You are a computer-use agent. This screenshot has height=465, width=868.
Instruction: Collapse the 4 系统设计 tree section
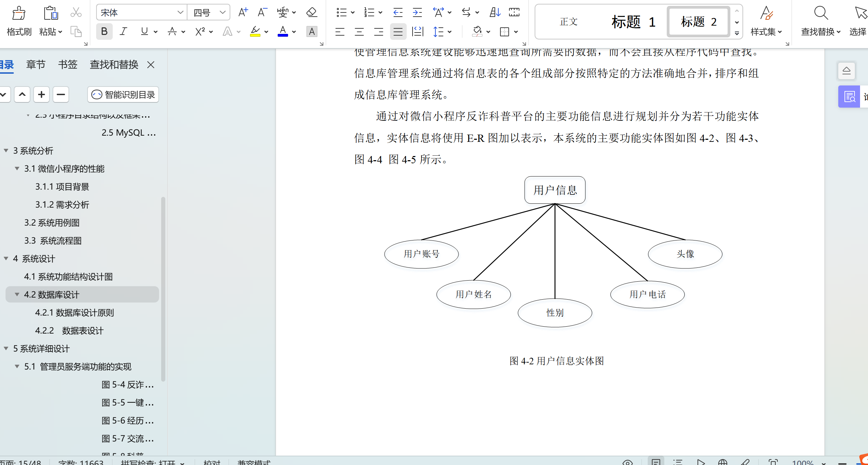coord(6,258)
